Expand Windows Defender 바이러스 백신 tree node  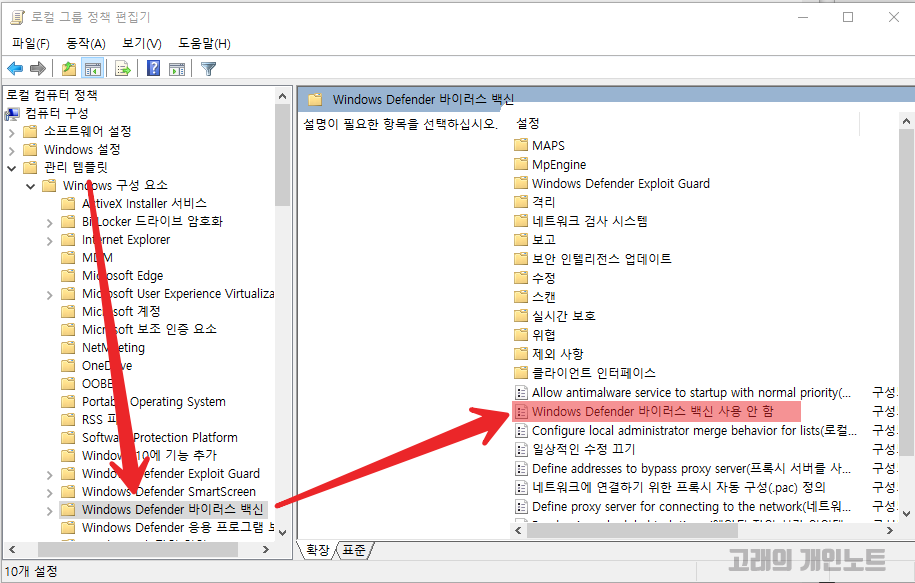(50, 511)
